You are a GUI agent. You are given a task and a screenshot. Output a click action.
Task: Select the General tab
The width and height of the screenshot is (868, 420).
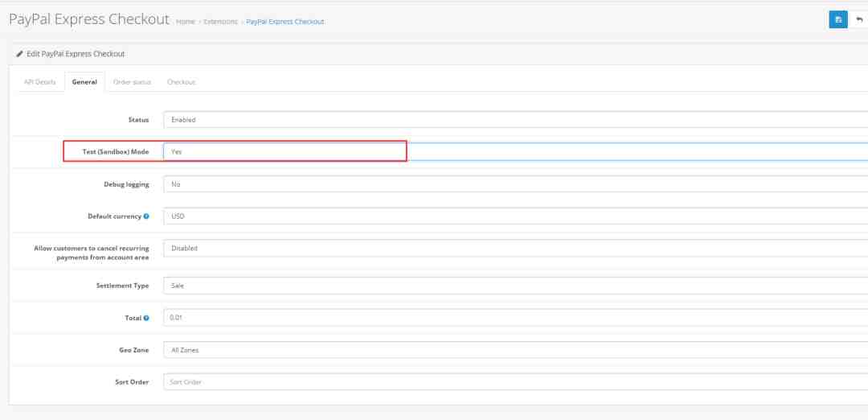(x=84, y=82)
